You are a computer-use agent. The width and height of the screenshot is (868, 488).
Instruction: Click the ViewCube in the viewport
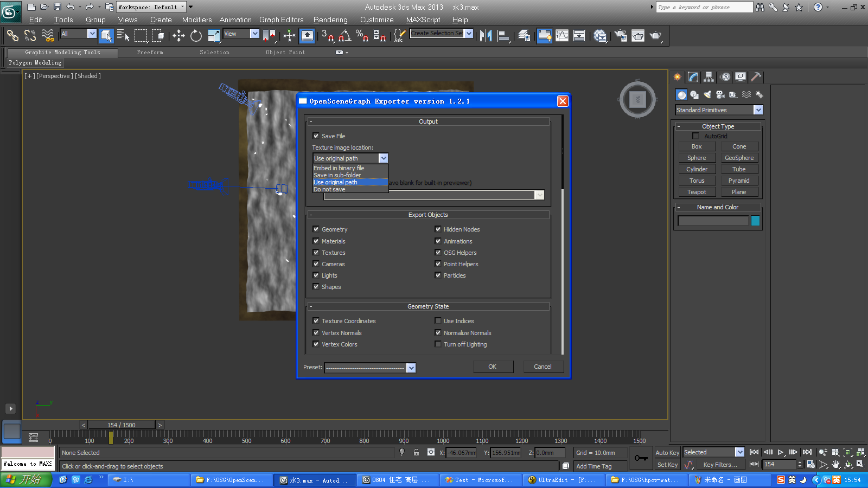(637, 99)
